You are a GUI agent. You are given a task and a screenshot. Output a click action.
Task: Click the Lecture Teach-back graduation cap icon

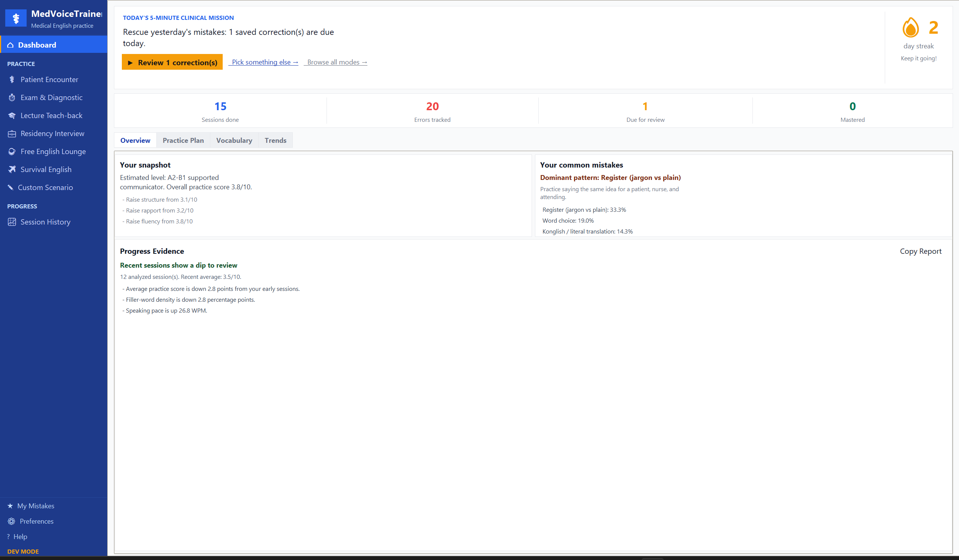[x=12, y=116]
